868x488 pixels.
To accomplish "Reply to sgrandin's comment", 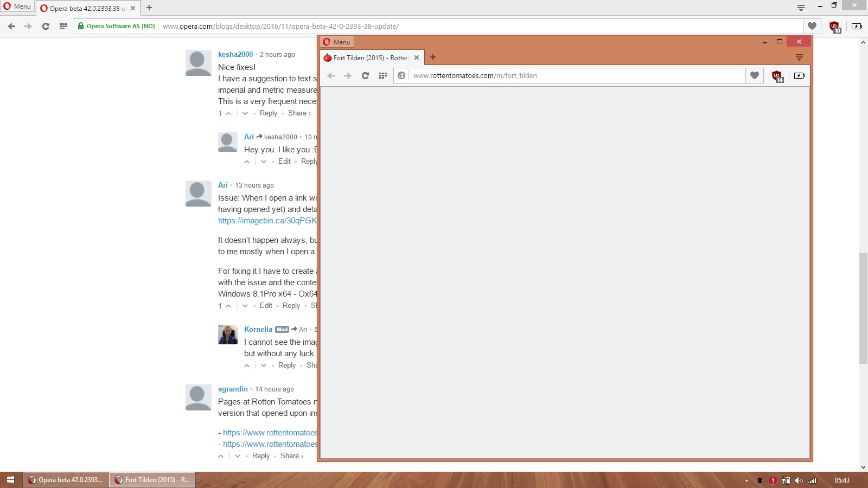I will coord(261,455).
